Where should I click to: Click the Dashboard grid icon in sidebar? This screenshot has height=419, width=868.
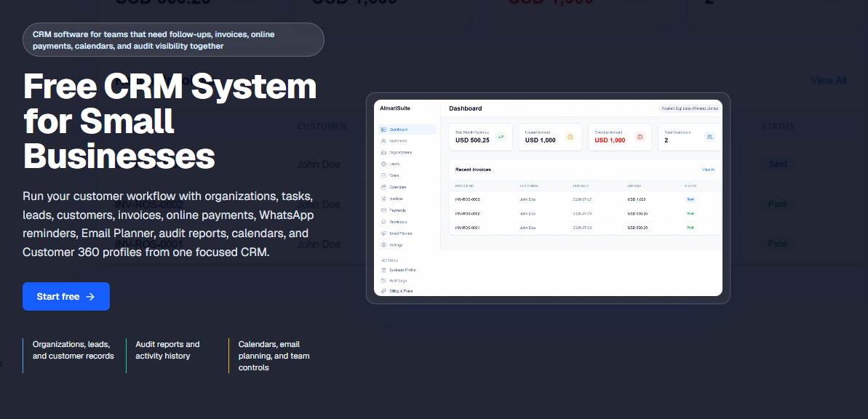pyautogui.click(x=383, y=129)
